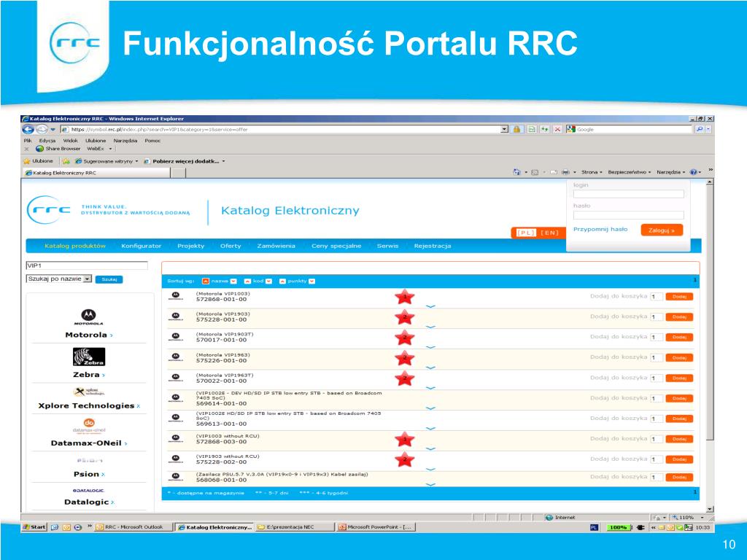Expand details chevron under 575228-002-00
The height and width of the screenshot is (560, 747).
(x=430, y=469)
